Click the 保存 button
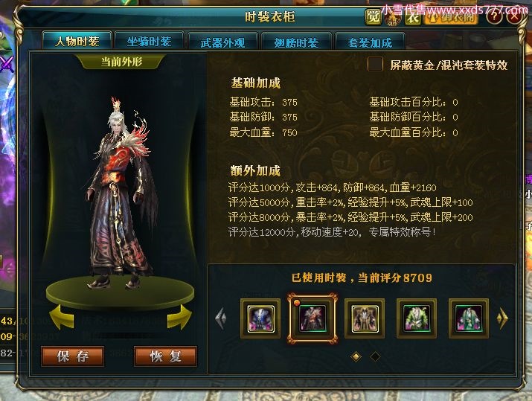Viewport: 532px width, 401px height. (73, 356)
